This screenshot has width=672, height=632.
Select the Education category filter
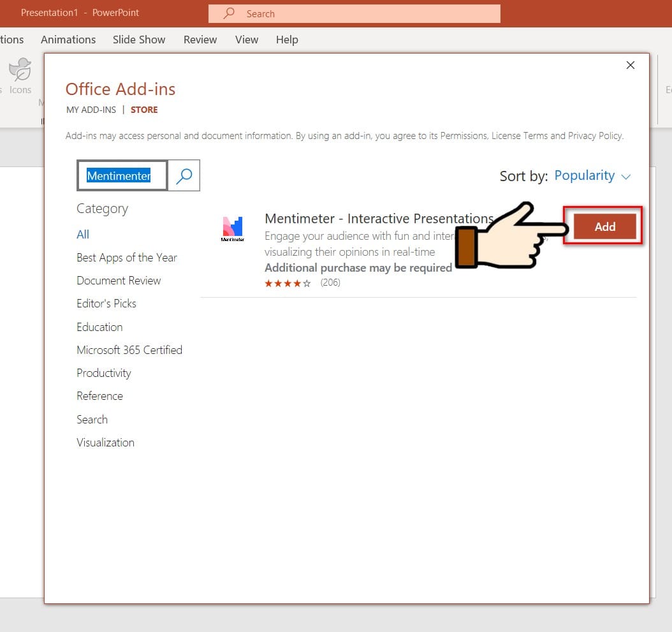click(x=99, y=327)
